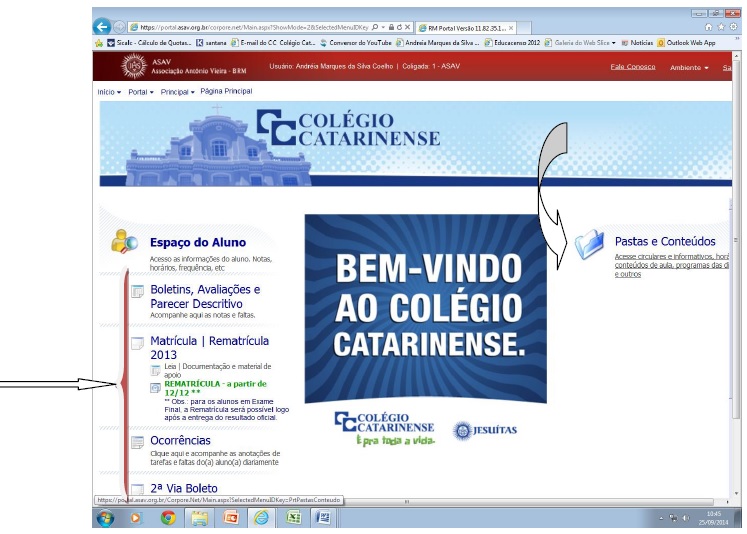The image size is (747, 534).
Task: Open the Sicalc - Cálculo de Quotas bookmark
Action: click(150, 43)
